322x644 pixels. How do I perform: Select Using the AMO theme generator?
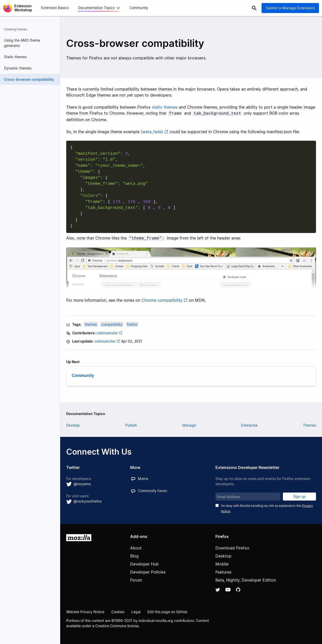(30, 43)
